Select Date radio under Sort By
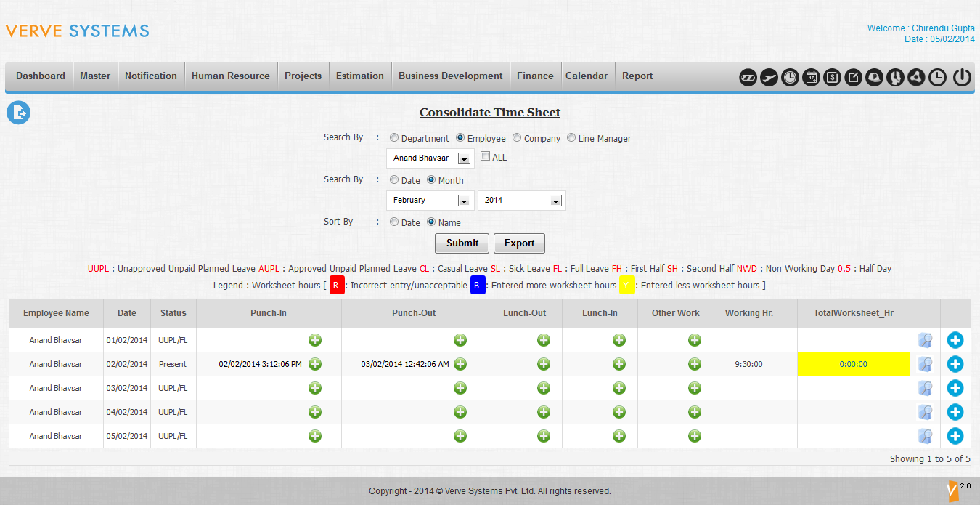Image resolution: width=980 pixels, height=505 pixels. [394, 222]
